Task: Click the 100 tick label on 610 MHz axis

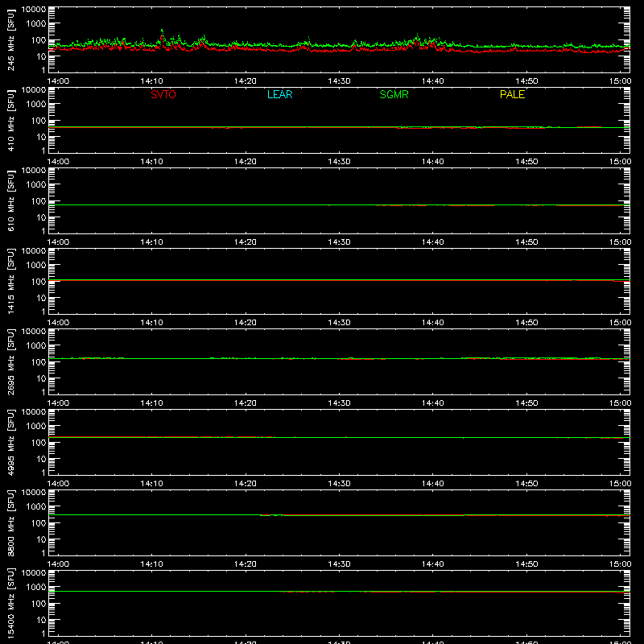Action: pyautogui.click(x=39, y=201)
